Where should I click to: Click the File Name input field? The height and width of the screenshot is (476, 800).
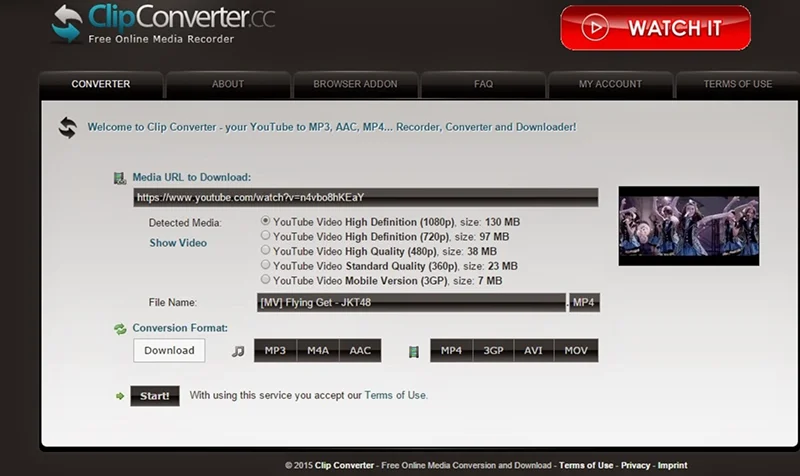411,303
